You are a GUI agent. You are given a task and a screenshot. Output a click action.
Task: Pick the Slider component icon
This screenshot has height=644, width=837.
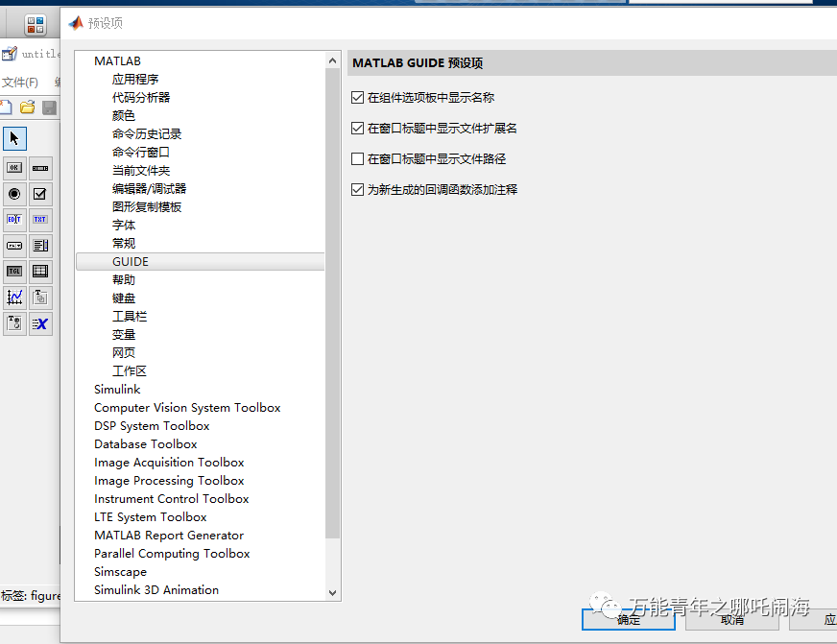40,168
